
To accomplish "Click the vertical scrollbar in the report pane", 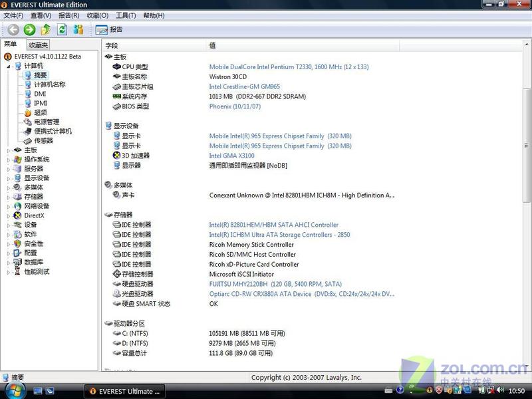I will click(x=526, y=145).
